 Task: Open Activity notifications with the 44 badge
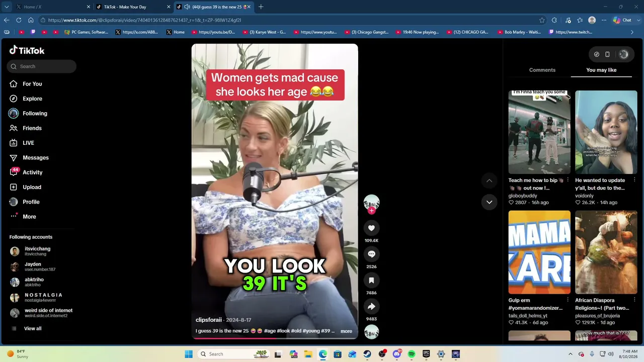(x=27, y=172)
